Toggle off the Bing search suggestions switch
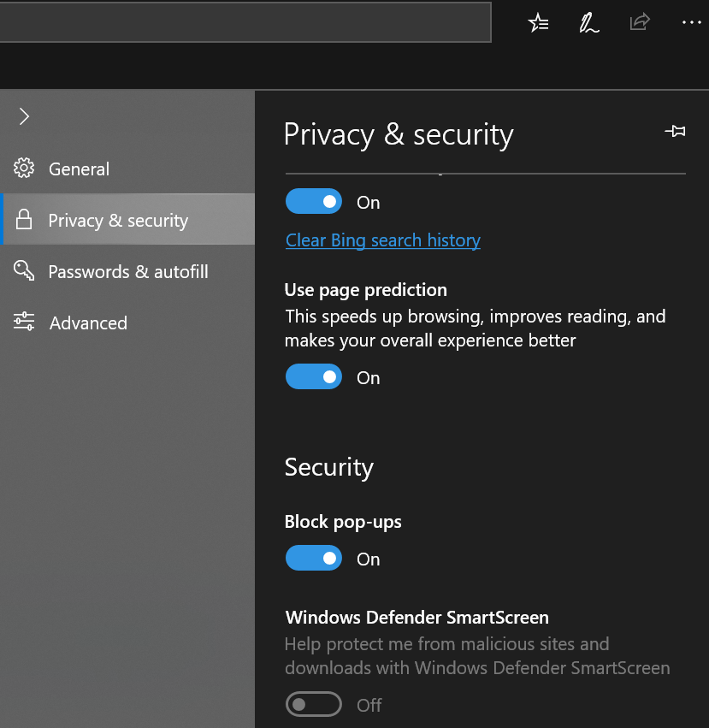 (313, 201)
